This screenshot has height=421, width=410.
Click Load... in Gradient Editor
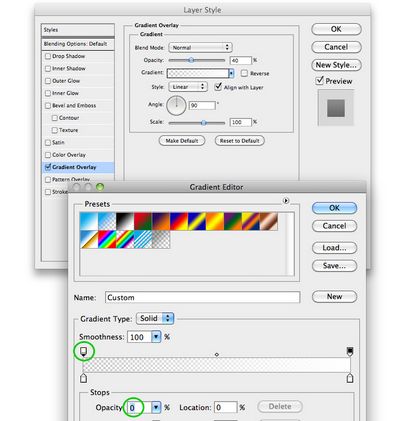pos(334,248)
